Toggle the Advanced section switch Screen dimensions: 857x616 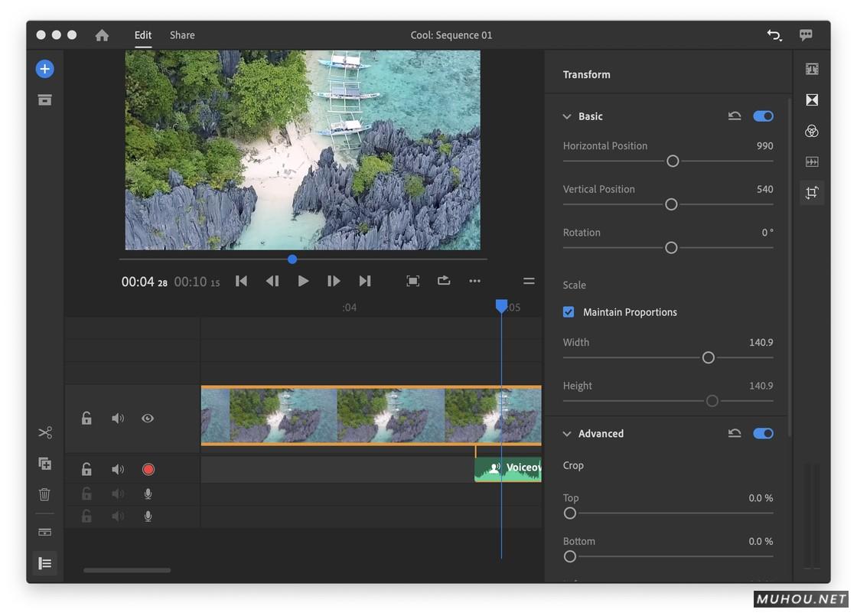pos(763,433)
